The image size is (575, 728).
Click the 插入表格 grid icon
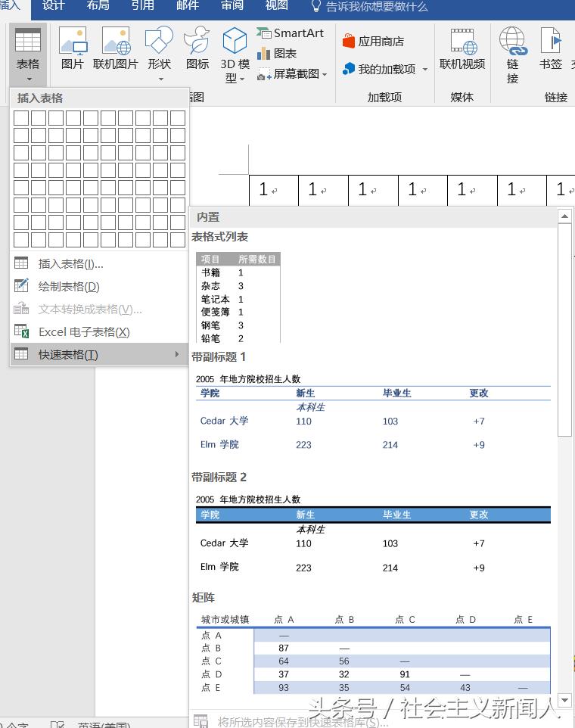click(21, 263)
